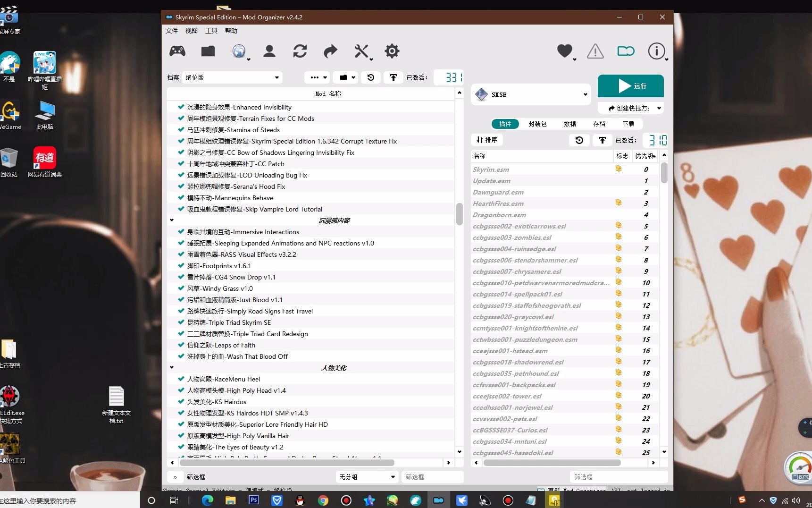Open File Explorer from the taskbar

(x=231, y=500)
